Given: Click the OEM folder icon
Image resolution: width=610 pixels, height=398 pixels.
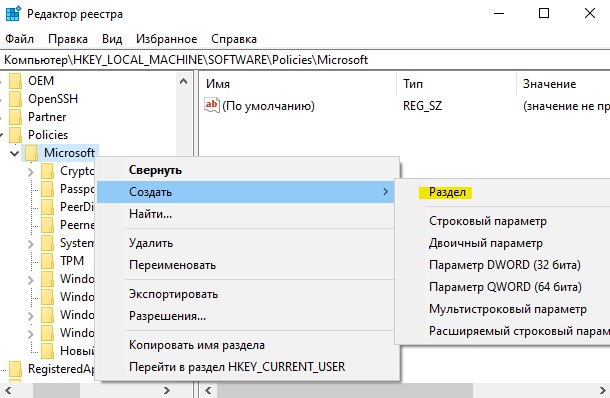Looking at the screenshot, I should click(16, 81).
